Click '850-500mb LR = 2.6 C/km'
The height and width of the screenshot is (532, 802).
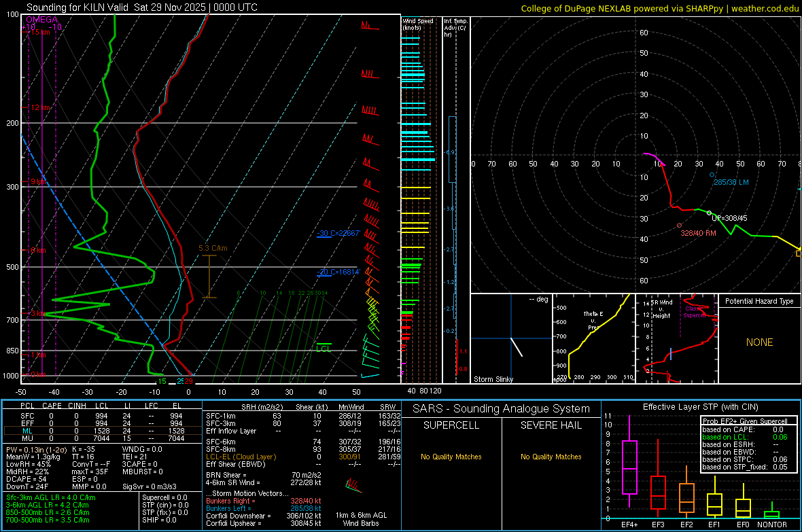point(48,512)
